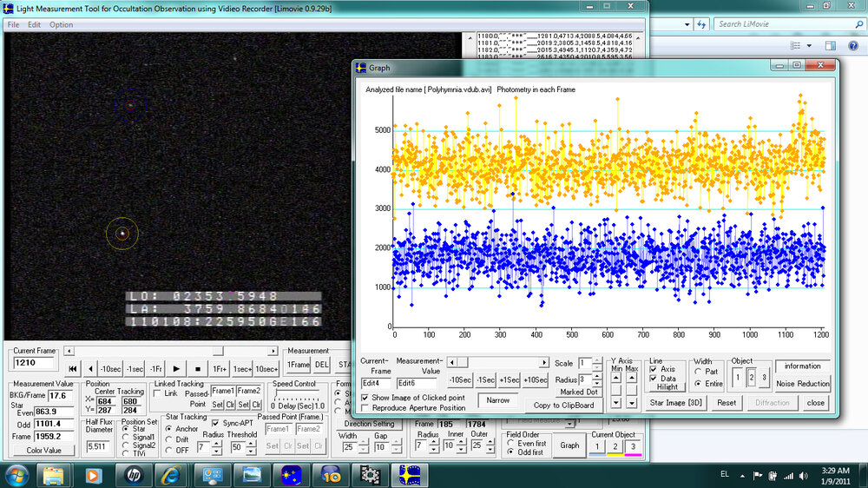Jump to the first frame of video
Viewport: 868px width, 488px height.
pyautogui.click(x=73, y=368)
